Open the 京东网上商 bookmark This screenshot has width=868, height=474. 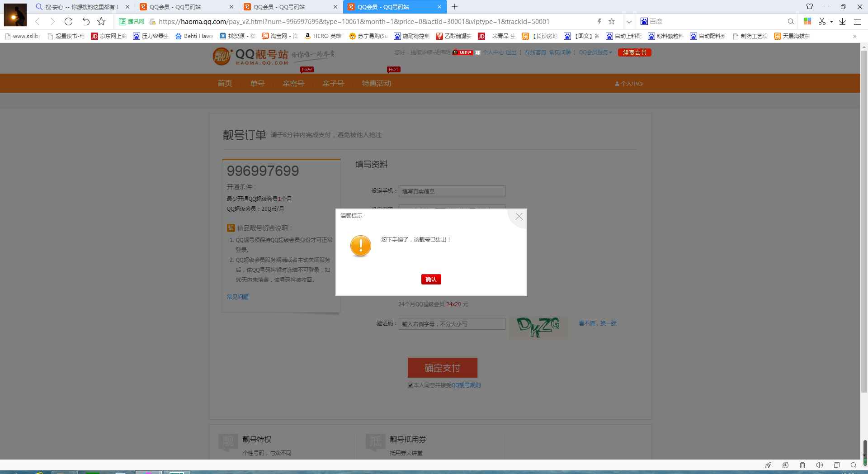point(108,36)
